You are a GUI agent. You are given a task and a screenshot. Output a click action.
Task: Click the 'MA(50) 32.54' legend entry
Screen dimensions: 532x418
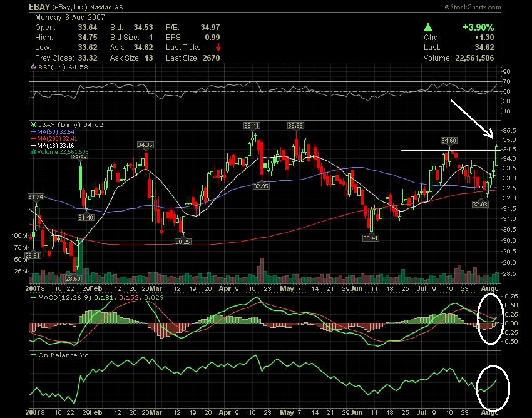click(56, 131)
